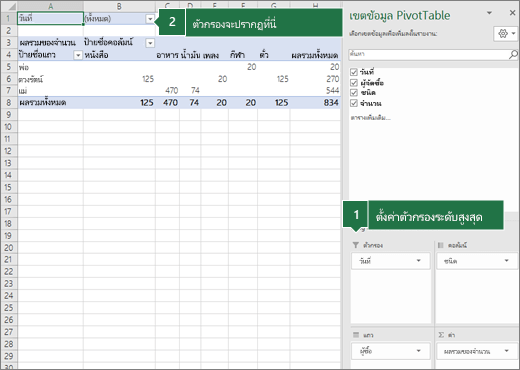Viewport: 520px width, 370px height.
Task: Click the Values area sigma icon
Action: pos(441,335)
